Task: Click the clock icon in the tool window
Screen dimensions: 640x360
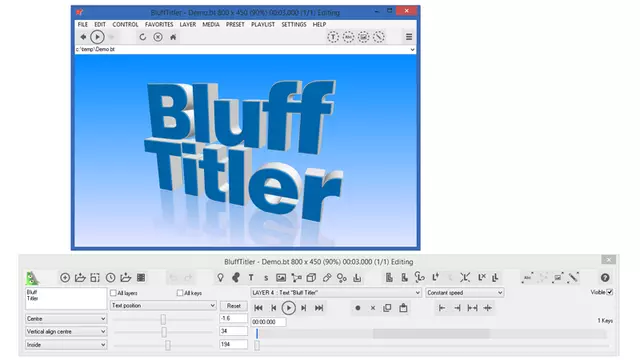Action: pyautogui.click(x=110, y=278)
